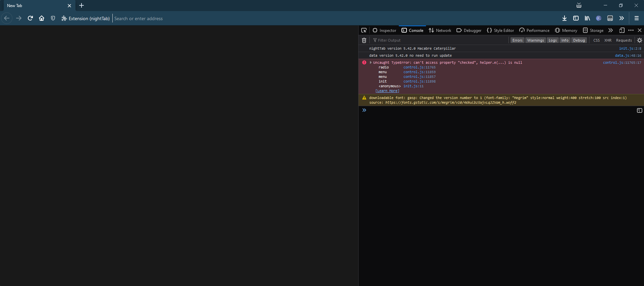This screenshot has height=286, width=644.
Task: Go back using the browser back arrow
Action: (x=7, y=18)
